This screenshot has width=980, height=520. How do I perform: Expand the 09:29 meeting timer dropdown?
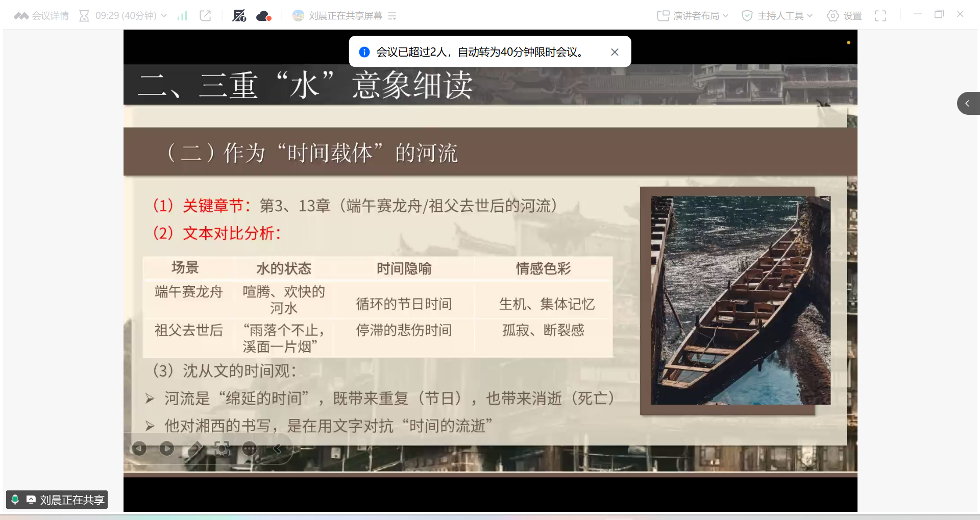(x=164, y=16)
